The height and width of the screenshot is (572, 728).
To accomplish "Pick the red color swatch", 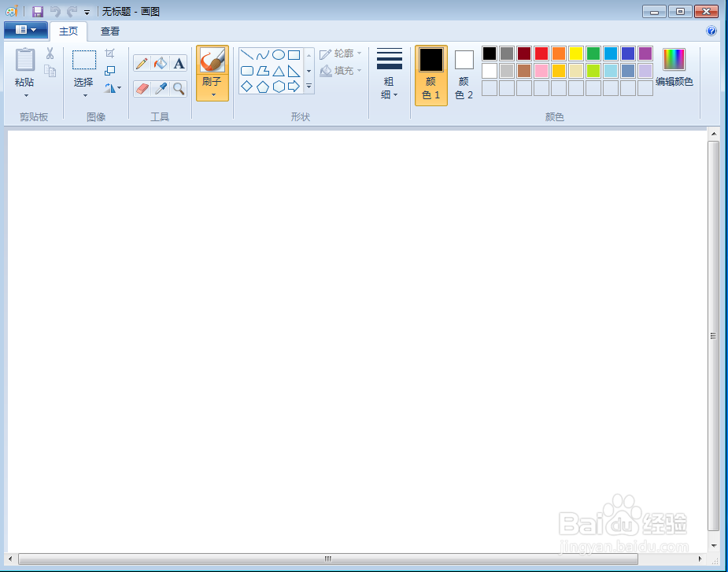I will (x=541, y=54).
